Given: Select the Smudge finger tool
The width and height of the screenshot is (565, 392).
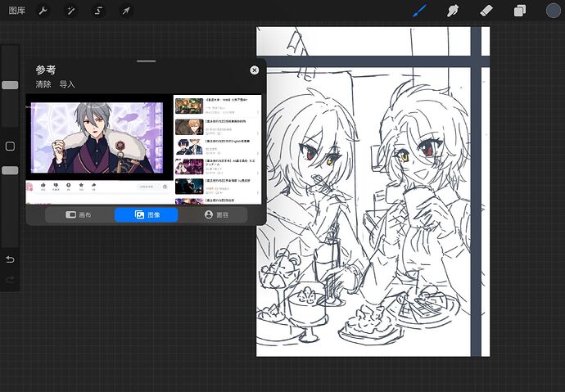Looking at the screenshot, I should (x=453, y=11).
